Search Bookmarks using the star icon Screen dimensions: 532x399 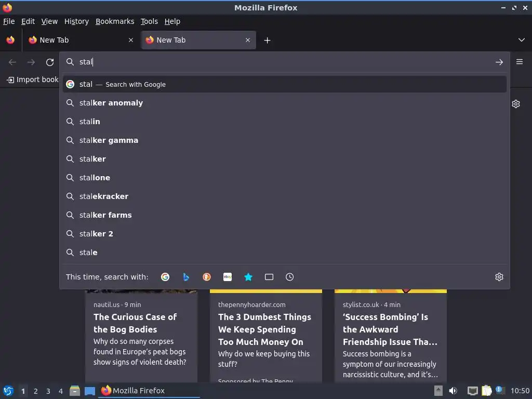click(248, 277)
